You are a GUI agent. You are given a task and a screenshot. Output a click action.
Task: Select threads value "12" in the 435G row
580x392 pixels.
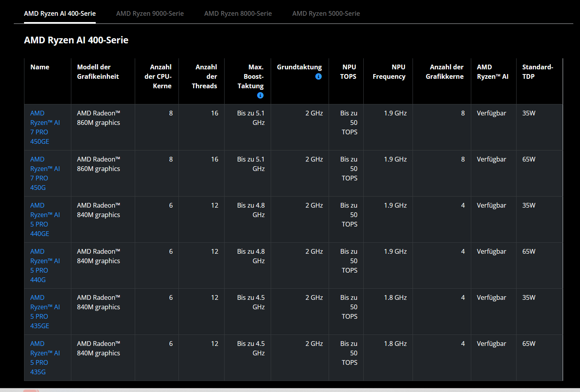click(x=215, y=344)
